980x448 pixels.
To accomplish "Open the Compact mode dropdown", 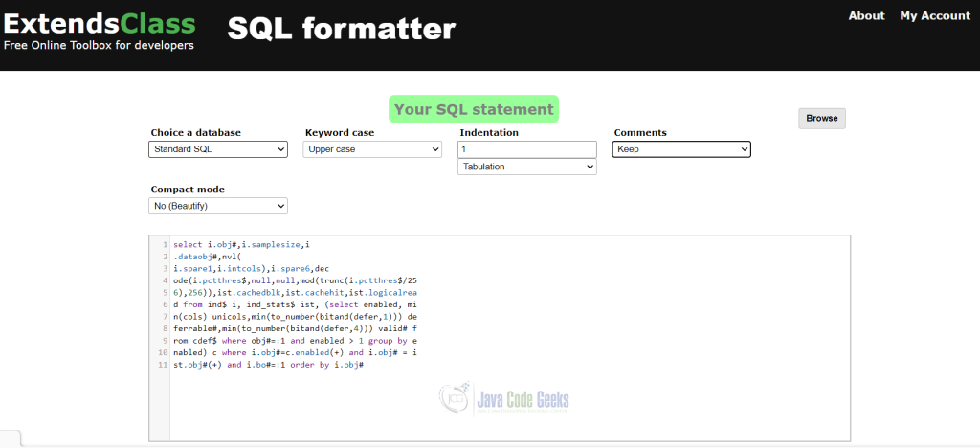I will point(218,206).
